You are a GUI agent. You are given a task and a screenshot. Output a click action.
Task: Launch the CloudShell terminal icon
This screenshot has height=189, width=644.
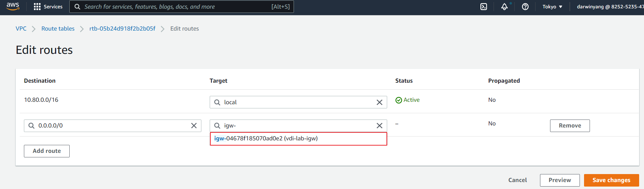(484, 7)
